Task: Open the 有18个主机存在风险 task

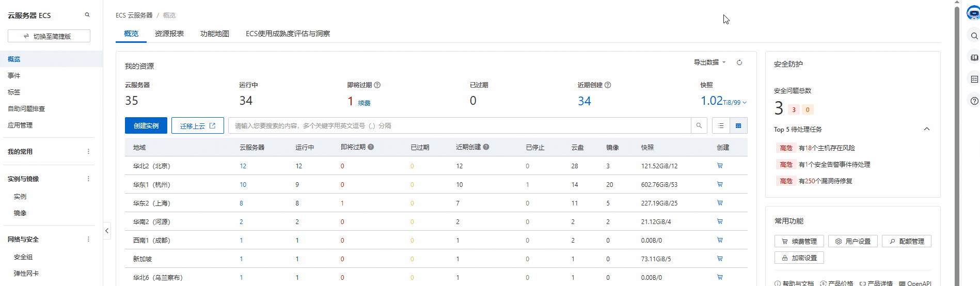Action: coord(827,148)
